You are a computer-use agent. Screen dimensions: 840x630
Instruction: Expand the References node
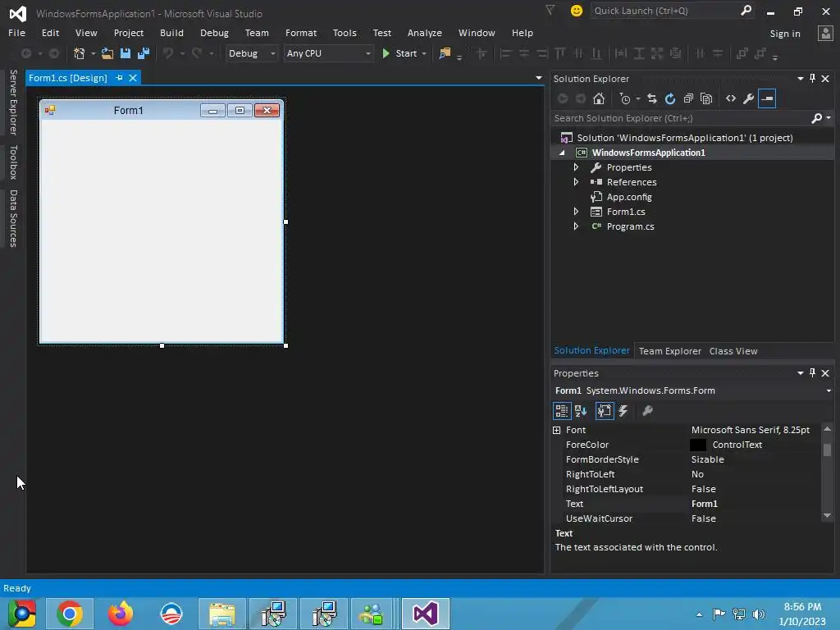pyautogui.click(x=576, y=182)
